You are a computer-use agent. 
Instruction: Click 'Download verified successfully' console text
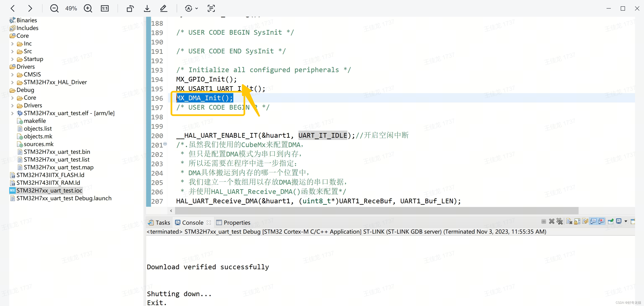208,267
